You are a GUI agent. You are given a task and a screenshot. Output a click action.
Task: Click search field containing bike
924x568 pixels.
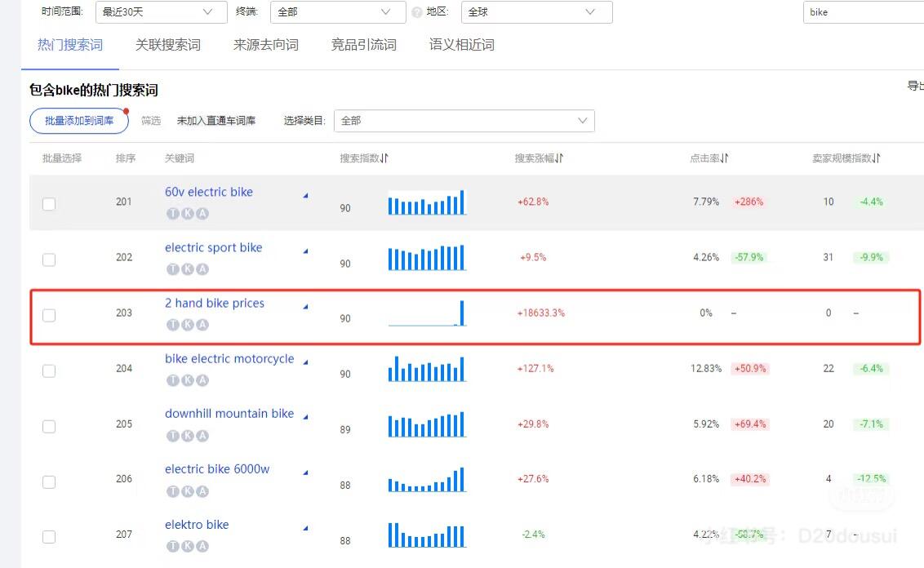point(864,11)
